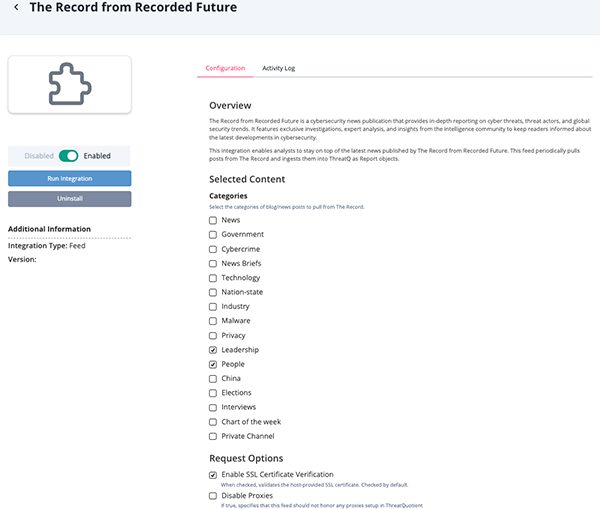
Task: Click the 'Overview' section heading
Action: (230, 105)
